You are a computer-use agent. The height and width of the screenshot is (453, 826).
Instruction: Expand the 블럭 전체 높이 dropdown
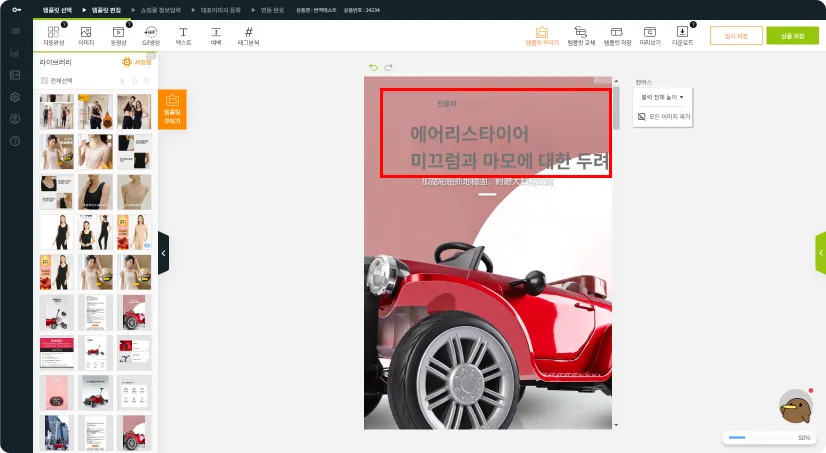pos(662,97)
